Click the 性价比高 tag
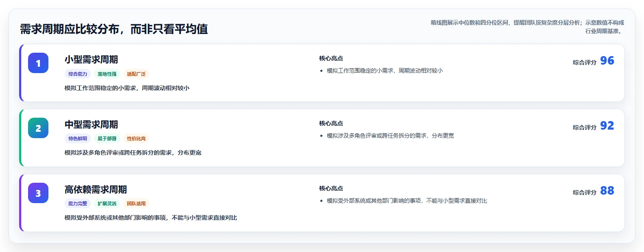This screenshot has height=252, width=644. [x=136, y=139]
